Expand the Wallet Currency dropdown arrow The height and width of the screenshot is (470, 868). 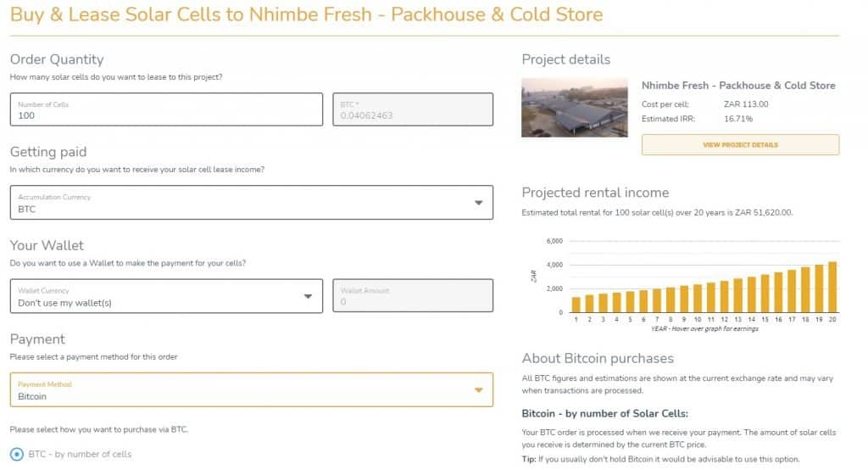point(308,297)
